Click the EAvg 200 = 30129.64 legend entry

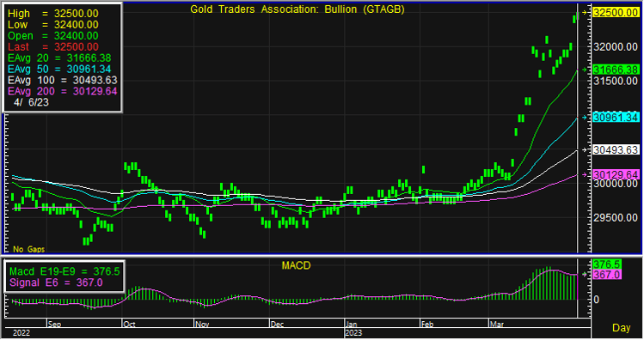click(x=63, y=91)
